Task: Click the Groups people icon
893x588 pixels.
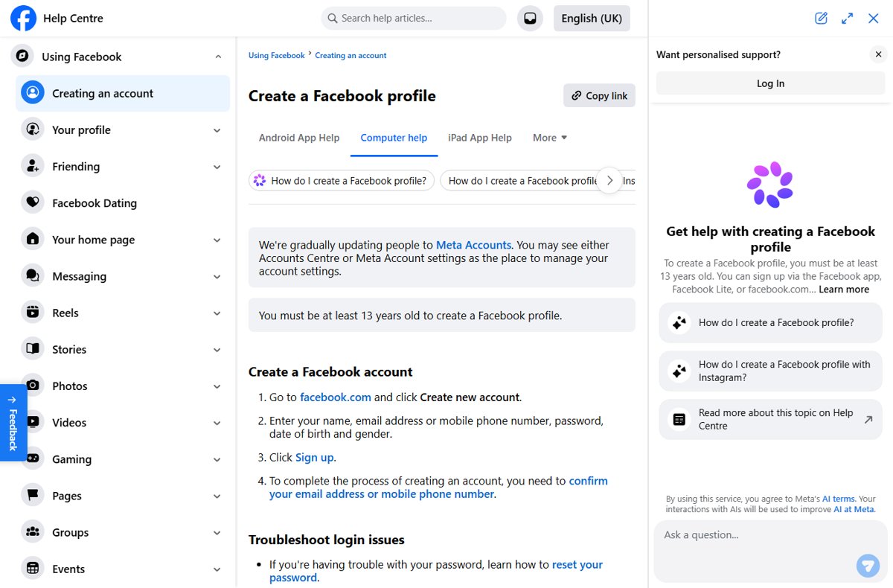Action: [x=33, y=532]
